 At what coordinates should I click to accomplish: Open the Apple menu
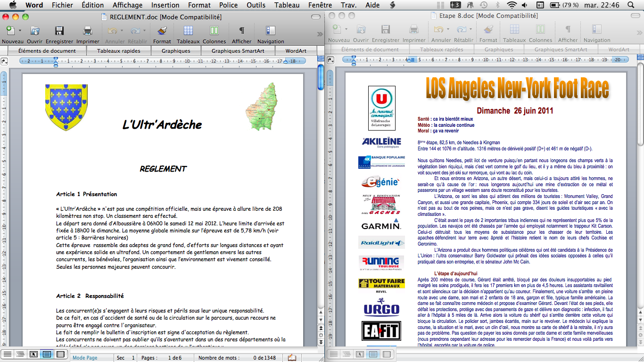point(13,5)
